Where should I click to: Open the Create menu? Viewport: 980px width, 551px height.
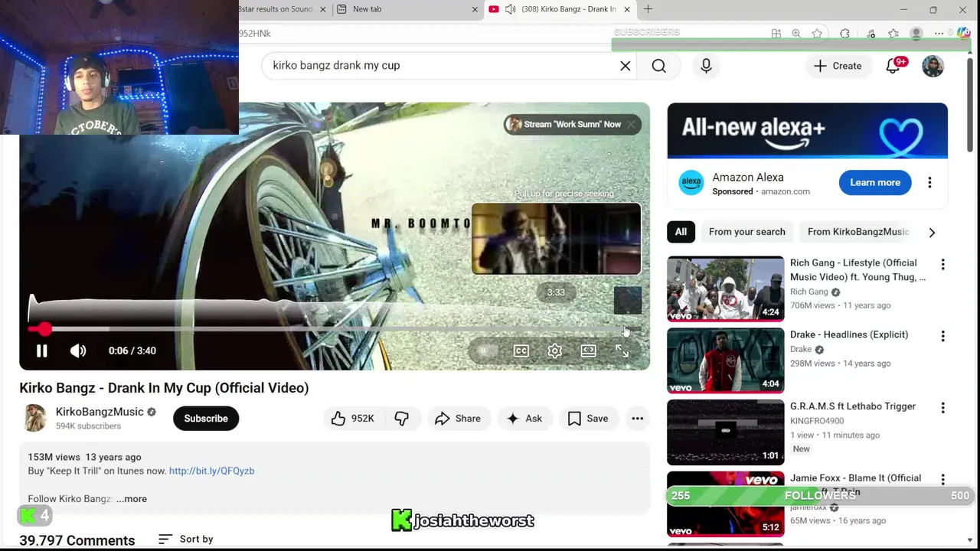(838, 66)
